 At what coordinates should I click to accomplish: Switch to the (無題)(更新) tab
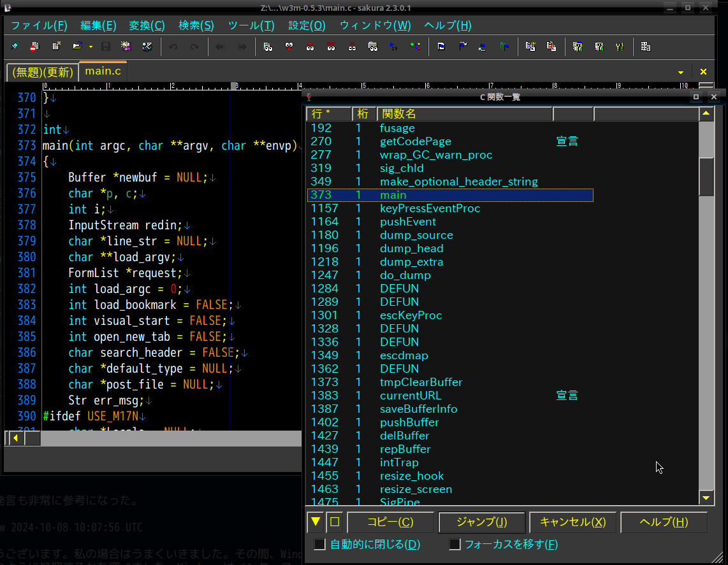click(42, 72)
